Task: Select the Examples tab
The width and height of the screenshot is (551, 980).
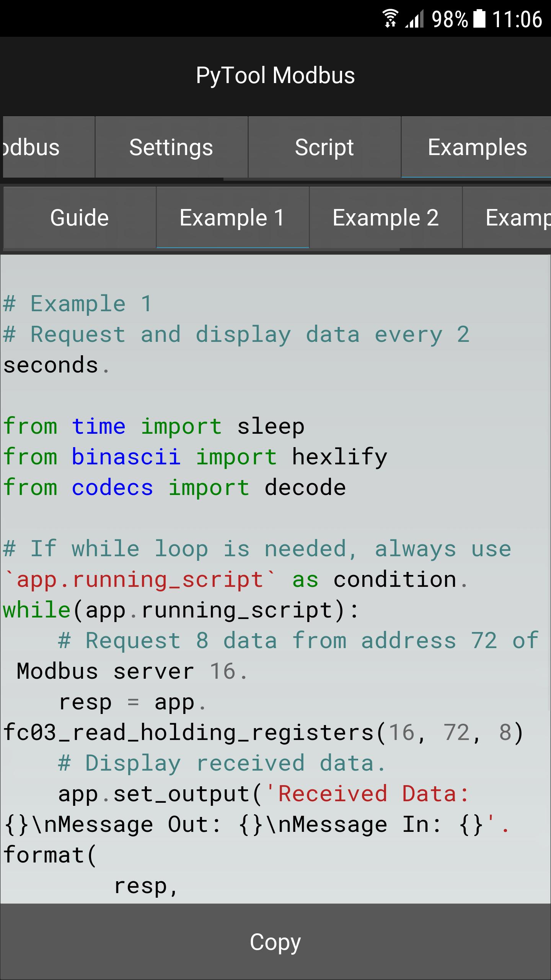Action: (x=476, y=147)
